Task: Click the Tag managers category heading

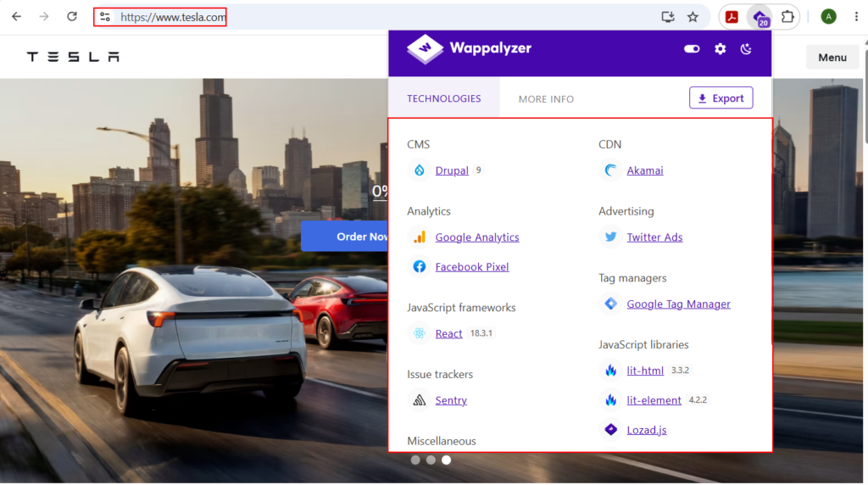Action: click(632, 278)
